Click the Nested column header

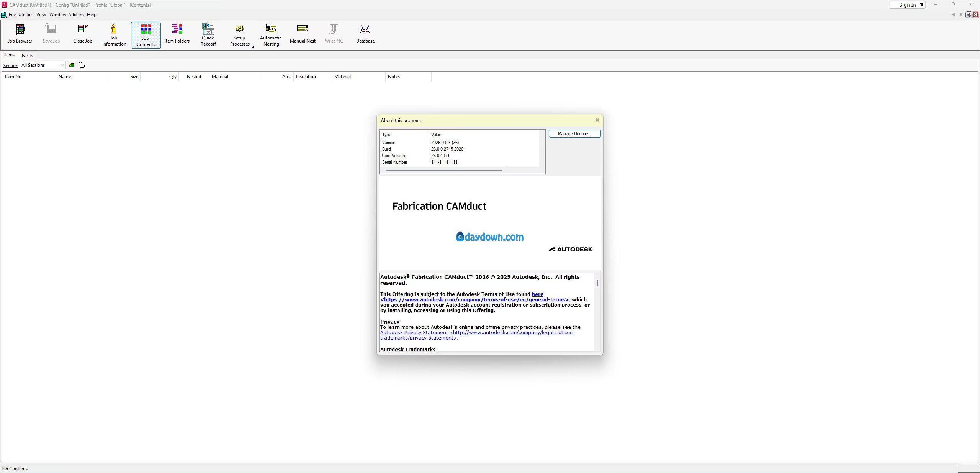coord(194,77)
